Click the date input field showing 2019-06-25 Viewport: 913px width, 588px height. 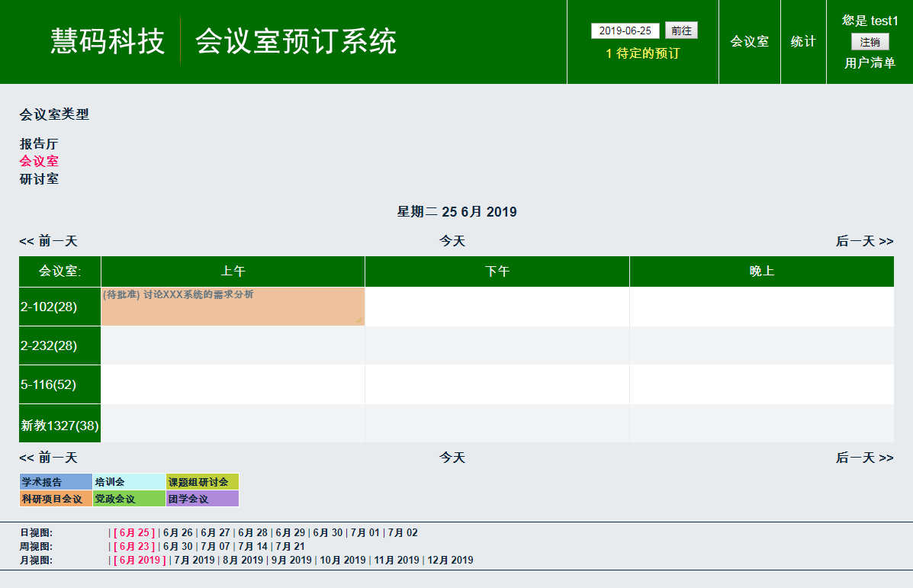coord(625,31)
